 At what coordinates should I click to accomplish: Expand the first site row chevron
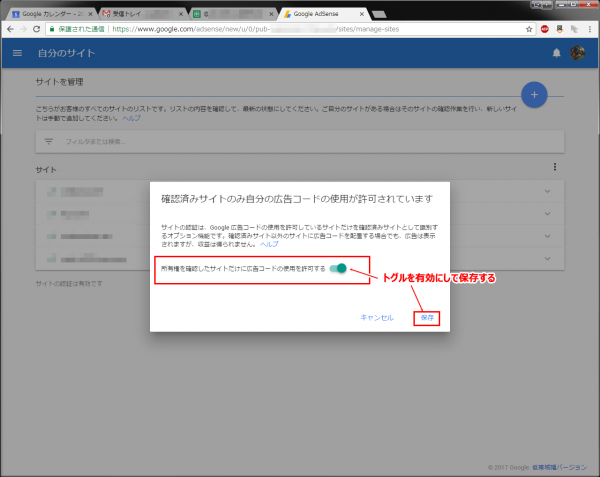tap(548, 191)
